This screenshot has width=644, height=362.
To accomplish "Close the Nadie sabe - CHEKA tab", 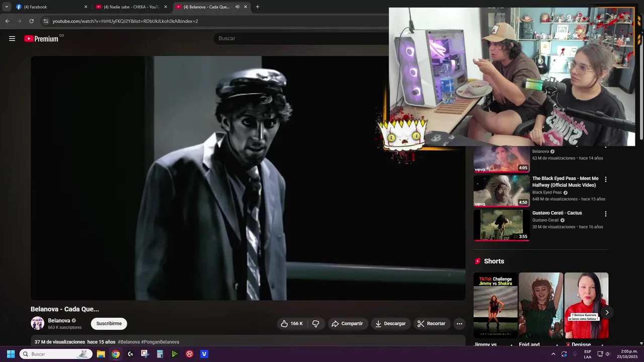I will coord(166,7).
